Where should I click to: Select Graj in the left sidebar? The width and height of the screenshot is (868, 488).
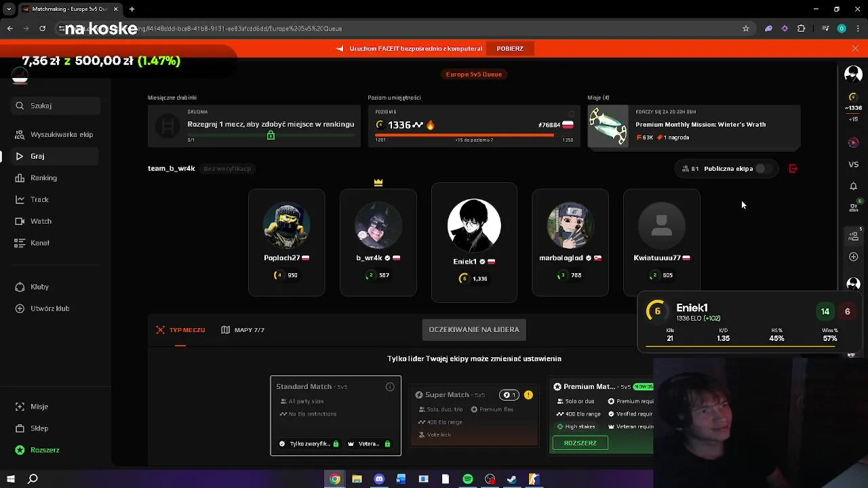54,156
